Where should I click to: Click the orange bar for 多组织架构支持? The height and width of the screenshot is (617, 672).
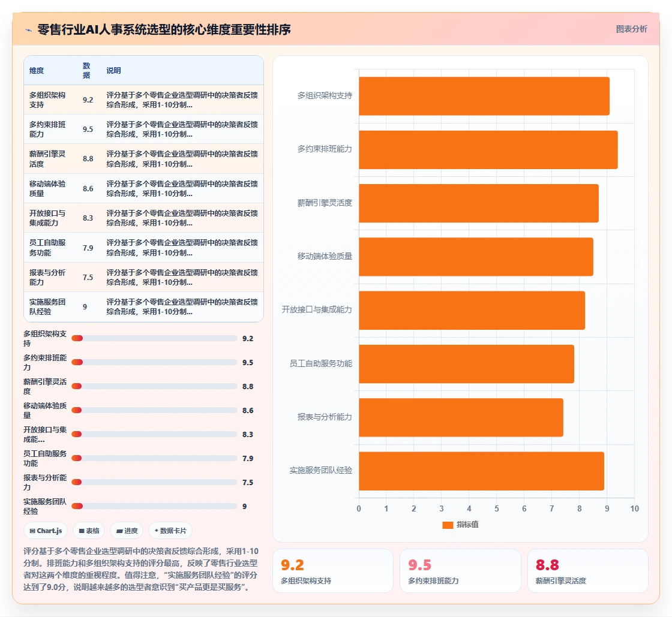[484, 96]
